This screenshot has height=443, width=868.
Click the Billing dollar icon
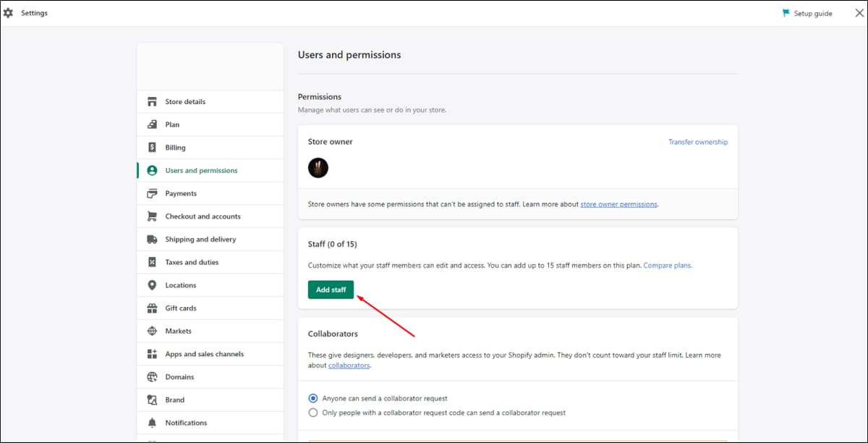(x=152, y=148)
